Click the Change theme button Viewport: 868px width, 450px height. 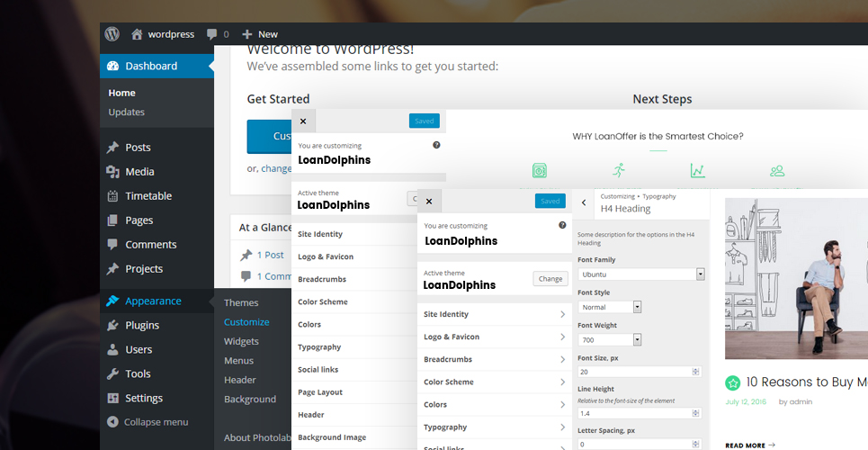(550, 279)
